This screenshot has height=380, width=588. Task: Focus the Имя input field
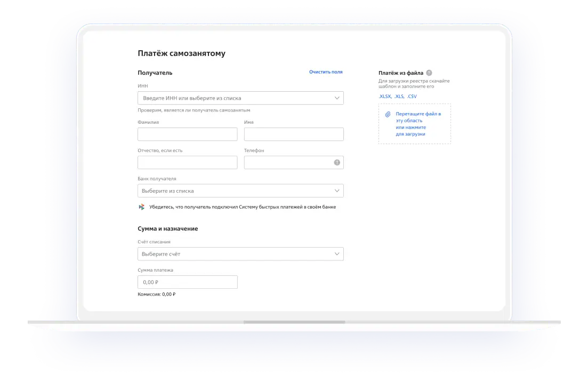pos(293,134)
